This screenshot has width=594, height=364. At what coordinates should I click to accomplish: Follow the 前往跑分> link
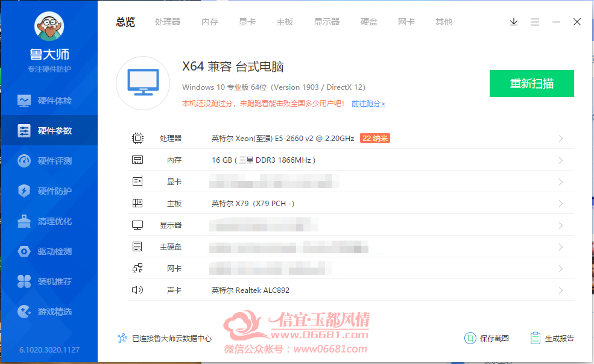click(x=368, y=104)
